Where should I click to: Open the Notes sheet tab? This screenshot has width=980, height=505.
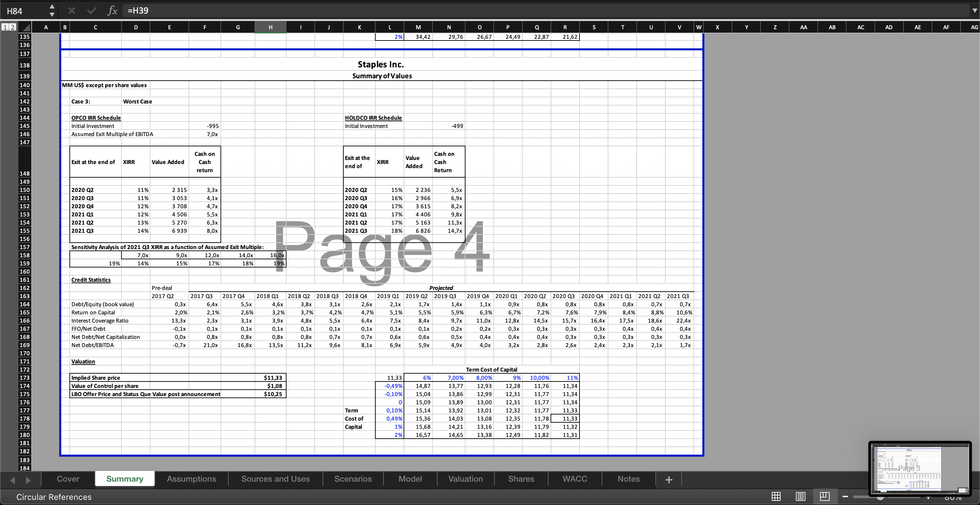628,479
